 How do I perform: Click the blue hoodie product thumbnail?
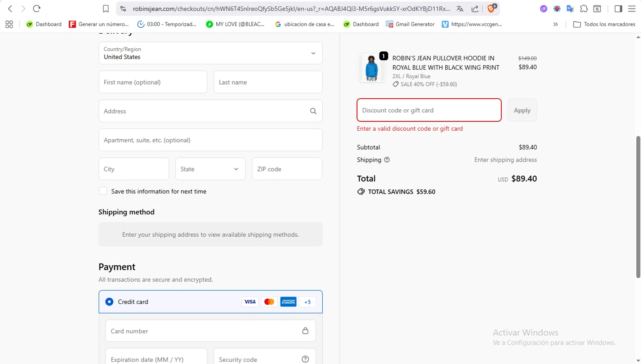coord(371,68)
